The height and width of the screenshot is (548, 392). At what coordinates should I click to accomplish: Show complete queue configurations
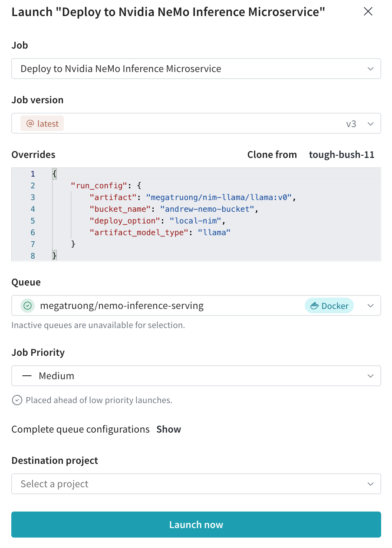168,429
